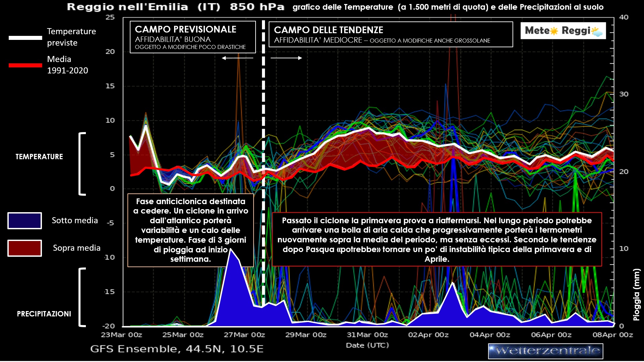Click the CAMPO DELLE TENDENZE heading box

(x=390, y=35)
